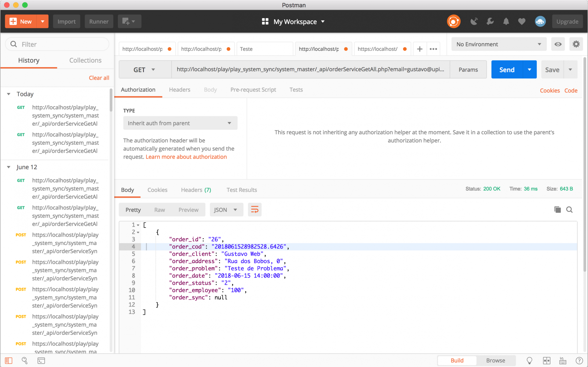Open the Tests tab

(296, 90)
